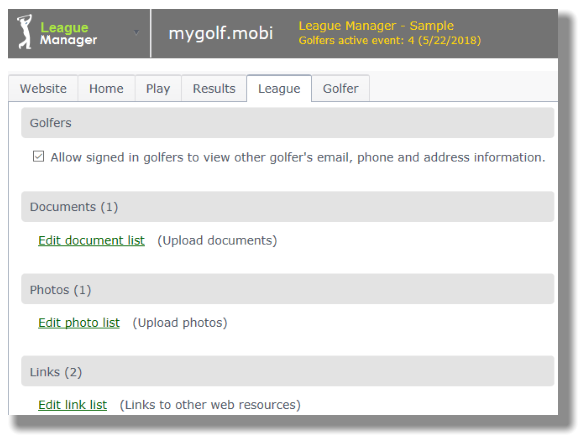Open the Edit link list link
Viewport: 581px width, 437px height.
tap(73, 405)
